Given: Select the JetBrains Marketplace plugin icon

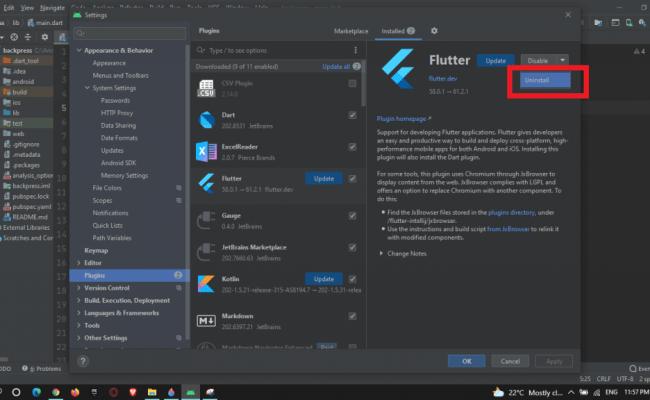Looking at the screenshot, I should coord(206,252).
